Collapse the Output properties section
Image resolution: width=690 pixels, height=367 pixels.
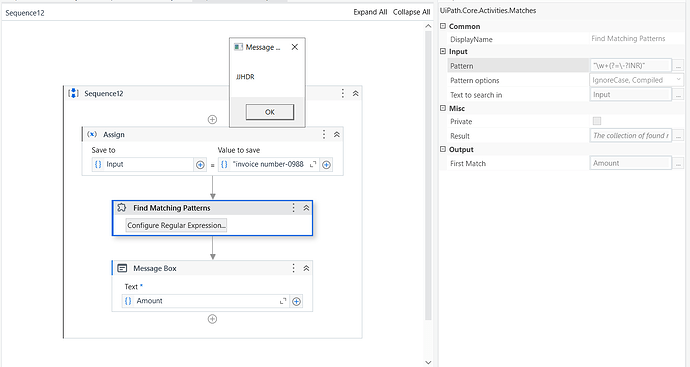[443, 149]
